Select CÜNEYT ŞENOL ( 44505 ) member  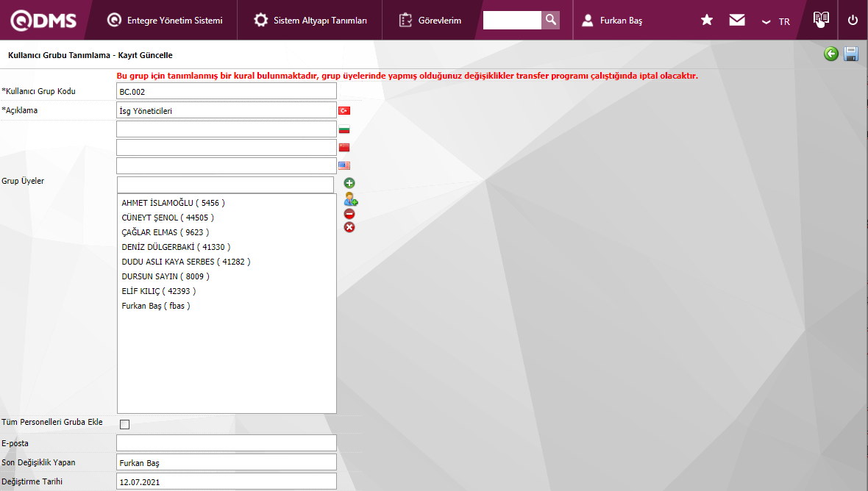[x=168, y=218]
